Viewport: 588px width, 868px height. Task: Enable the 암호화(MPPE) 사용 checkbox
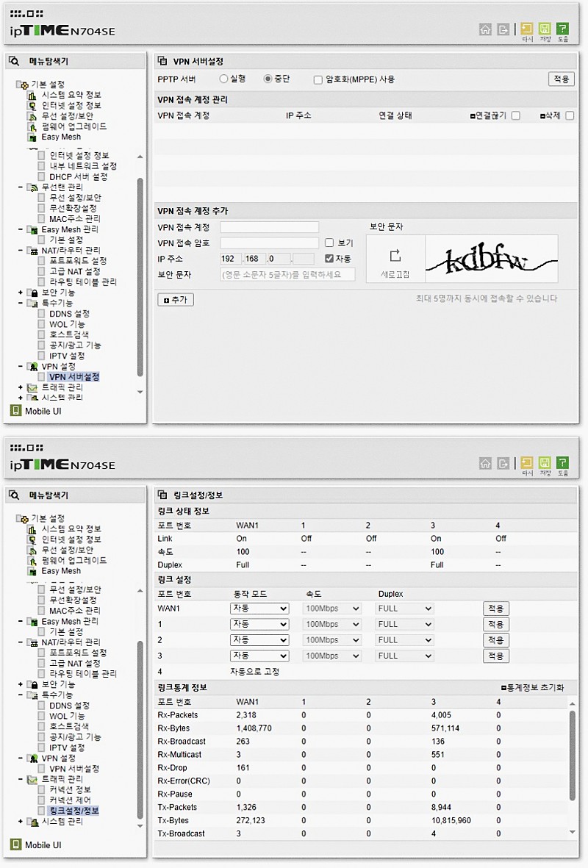coord(318,79)
